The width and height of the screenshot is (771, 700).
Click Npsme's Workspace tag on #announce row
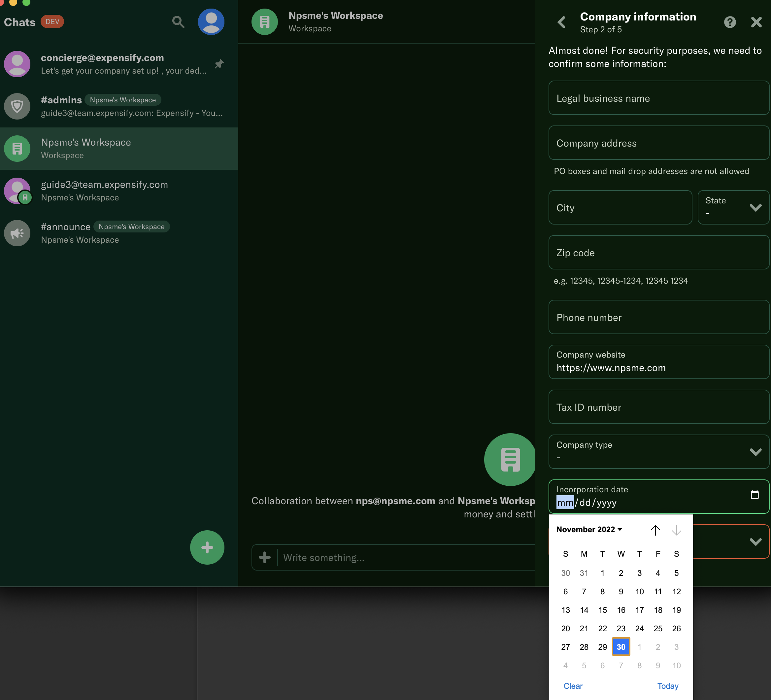coord(132,227)
